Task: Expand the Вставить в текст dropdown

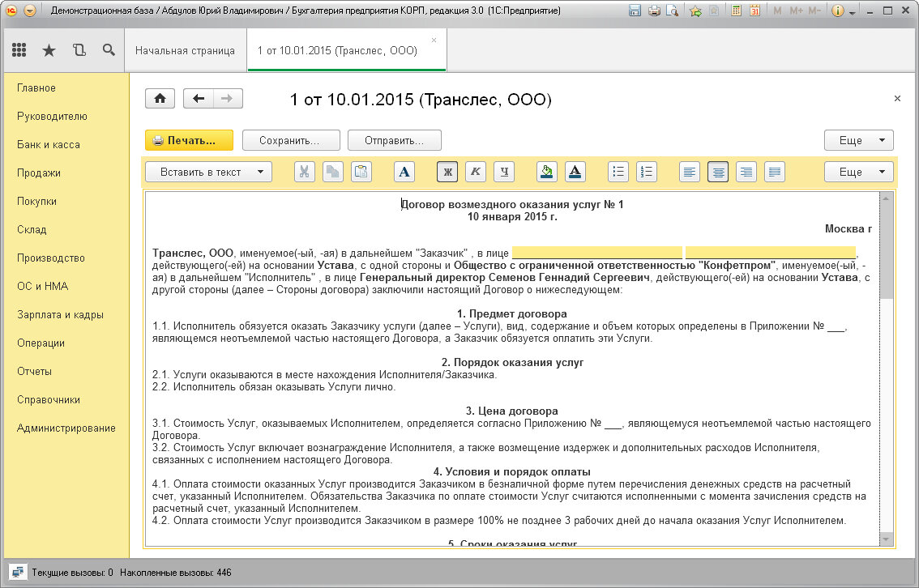Action: pos(208,173)
